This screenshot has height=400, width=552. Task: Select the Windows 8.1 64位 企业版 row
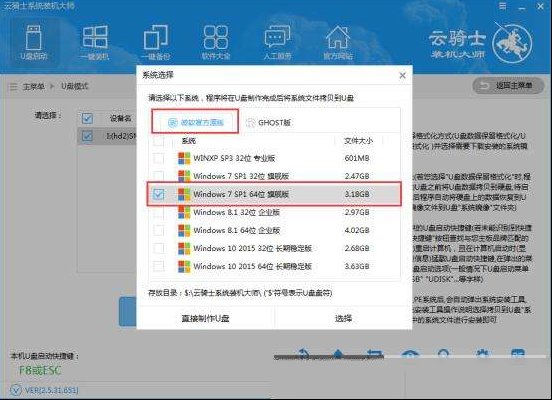[275, 230]
